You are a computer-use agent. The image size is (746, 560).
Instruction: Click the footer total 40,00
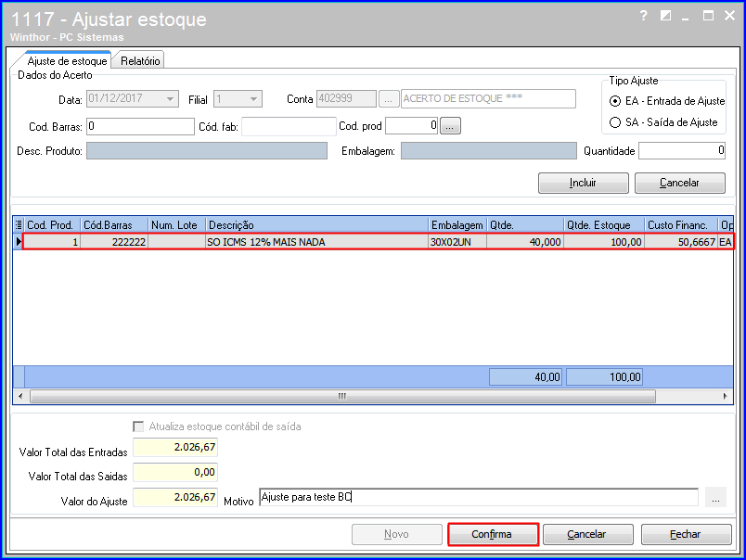525,377
